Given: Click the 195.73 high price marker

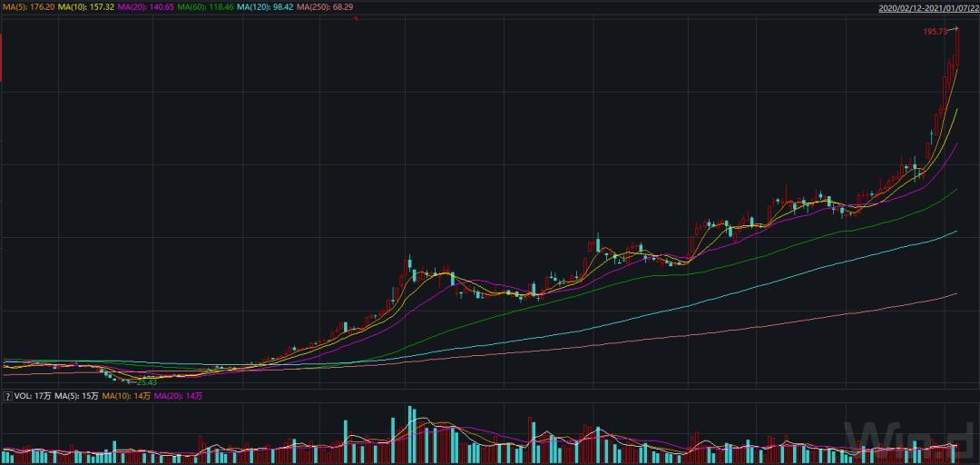Looking at the screenshot, I should [x=935, y=31].
